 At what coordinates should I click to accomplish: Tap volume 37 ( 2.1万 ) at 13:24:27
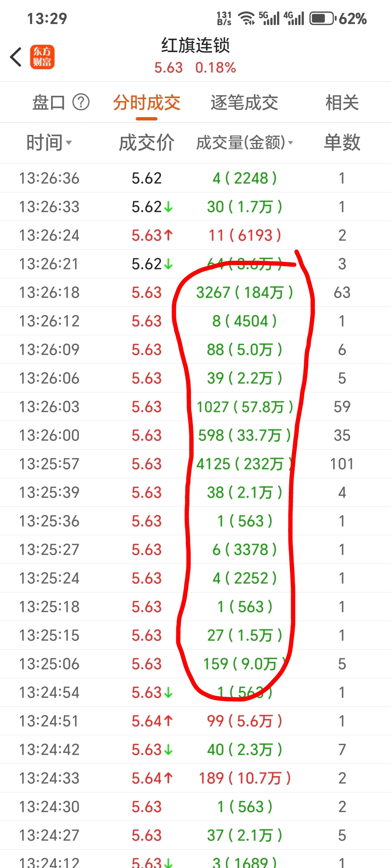[x=244, y=835]
